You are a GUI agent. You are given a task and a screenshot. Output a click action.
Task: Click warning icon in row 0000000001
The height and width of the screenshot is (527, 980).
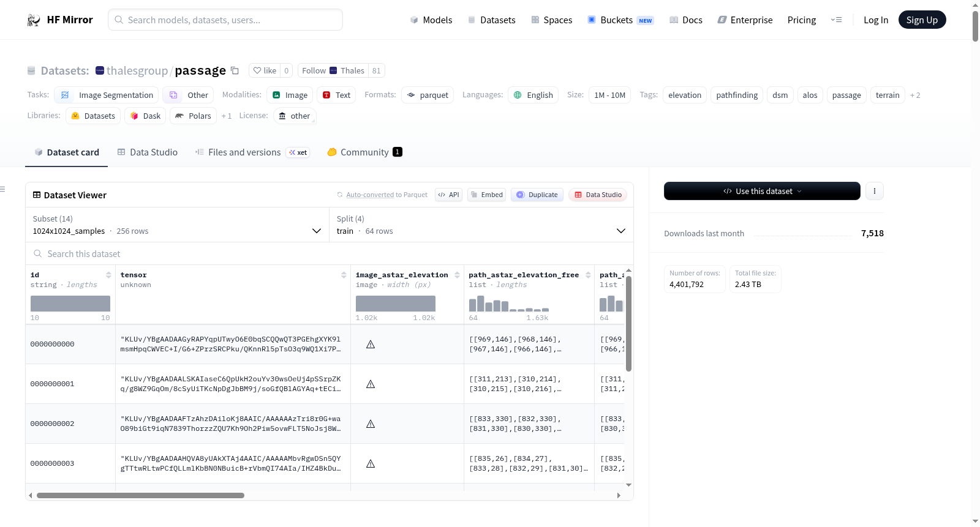pos(371,384)
